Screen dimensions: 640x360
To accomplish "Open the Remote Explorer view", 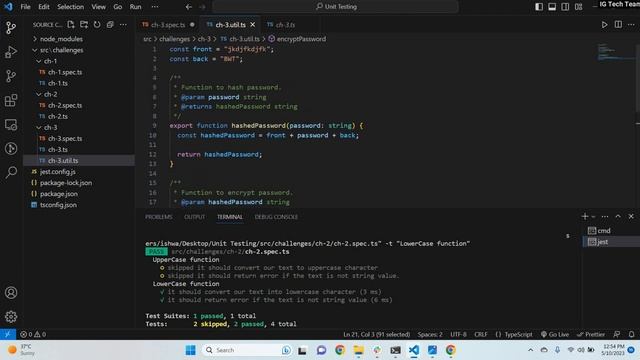I will pos(11,124).
